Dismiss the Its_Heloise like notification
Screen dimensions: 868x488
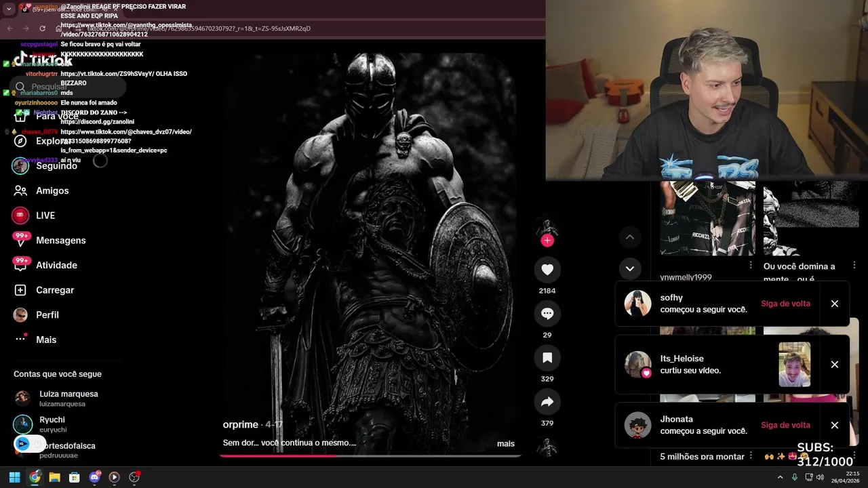pyautogui.click(x=835, y=365)
